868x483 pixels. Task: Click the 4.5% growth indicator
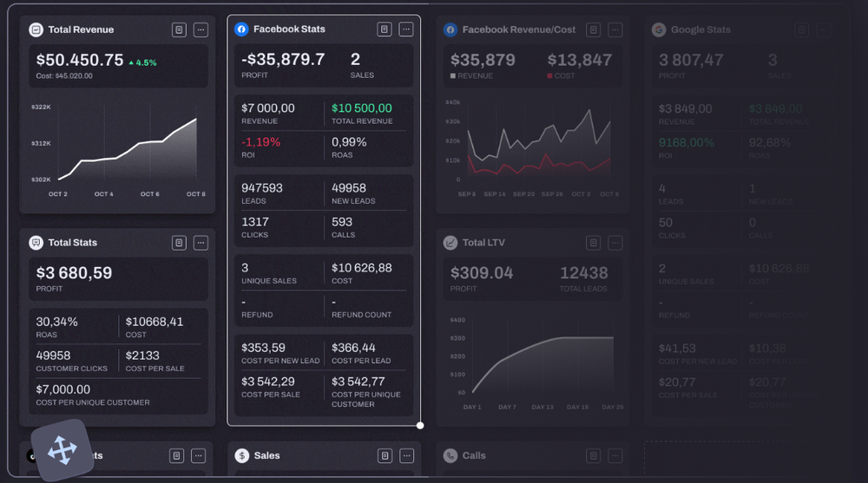point(143,63)
